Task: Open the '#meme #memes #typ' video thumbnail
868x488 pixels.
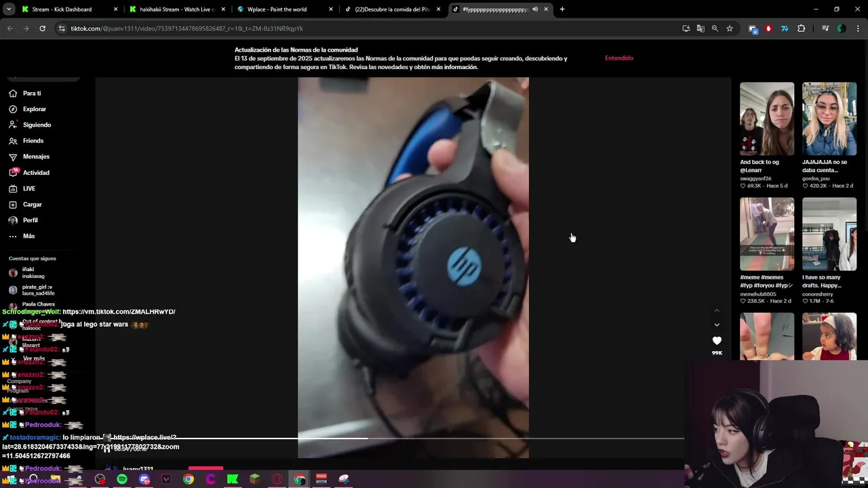Action: coord(767,235)
